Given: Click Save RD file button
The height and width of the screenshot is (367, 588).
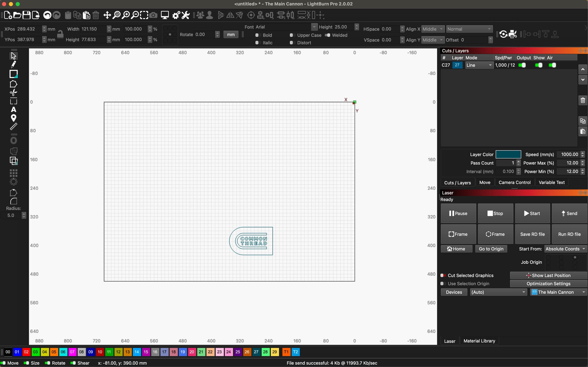Looking at the screenshot, I should pos(532,234).
